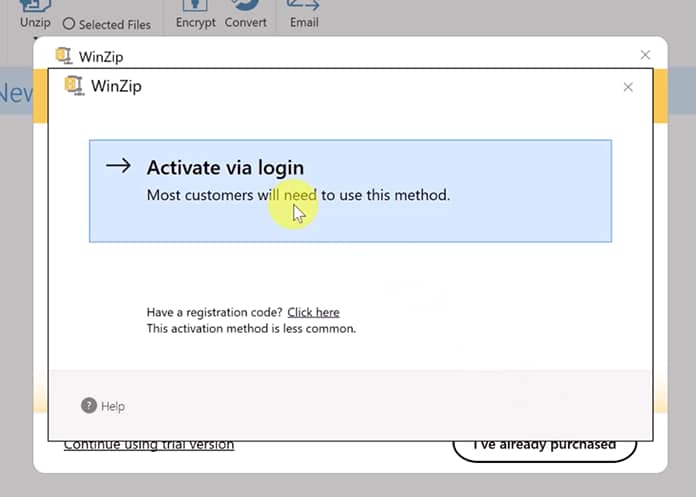Image resolution: width=696 pixels, height=497 pixels.
Task: Click 'Most customers will need to use this method.' text
Action: click(298, 195)
